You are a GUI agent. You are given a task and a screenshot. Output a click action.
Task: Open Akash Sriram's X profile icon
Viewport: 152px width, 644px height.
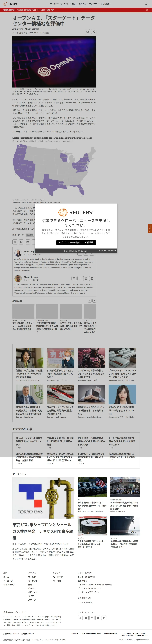80,278
